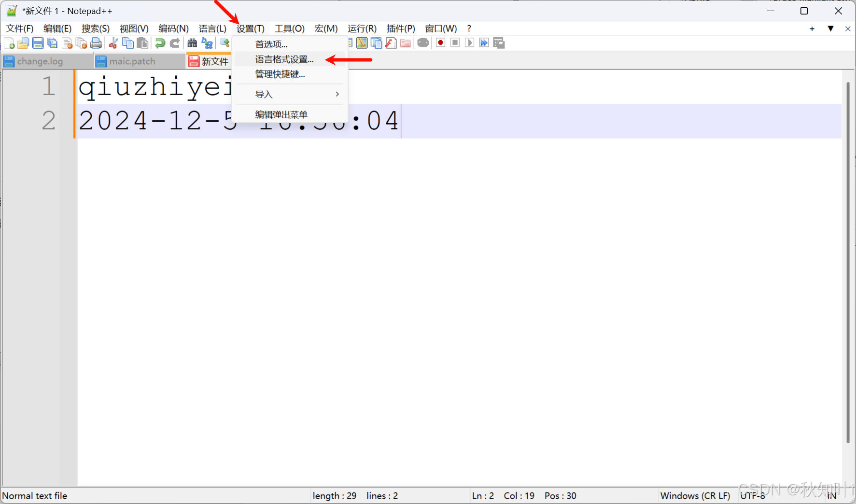Click the Close document toolbar icon

(67, 43)
